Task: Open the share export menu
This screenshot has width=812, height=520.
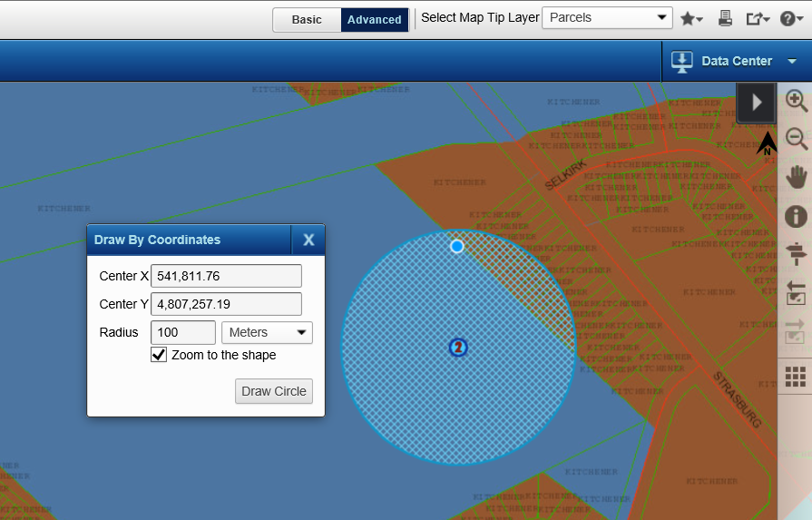Action: coord(758,18)
